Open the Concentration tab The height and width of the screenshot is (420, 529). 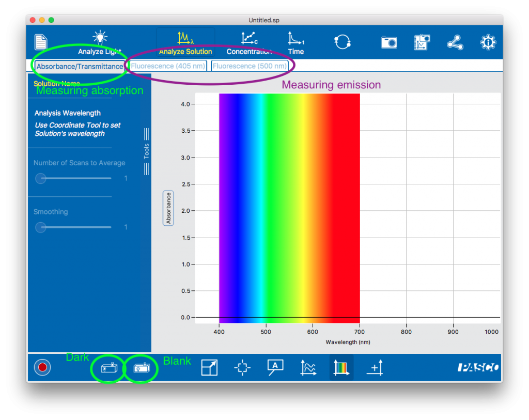(x=249, y=43)
